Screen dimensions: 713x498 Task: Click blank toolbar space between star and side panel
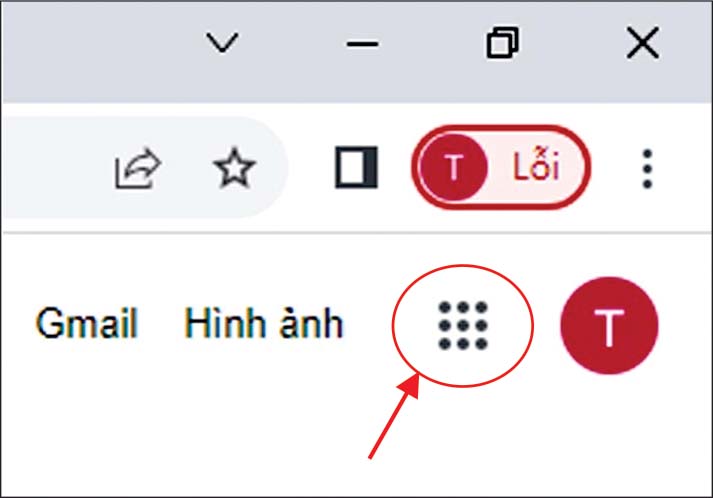[x=309, y=168]
